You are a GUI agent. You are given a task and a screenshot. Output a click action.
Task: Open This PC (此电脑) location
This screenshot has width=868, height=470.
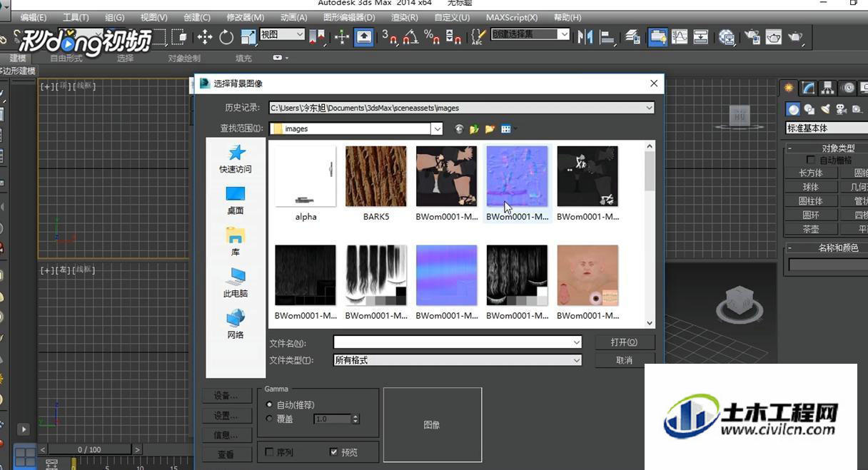(x=236, y=283)
